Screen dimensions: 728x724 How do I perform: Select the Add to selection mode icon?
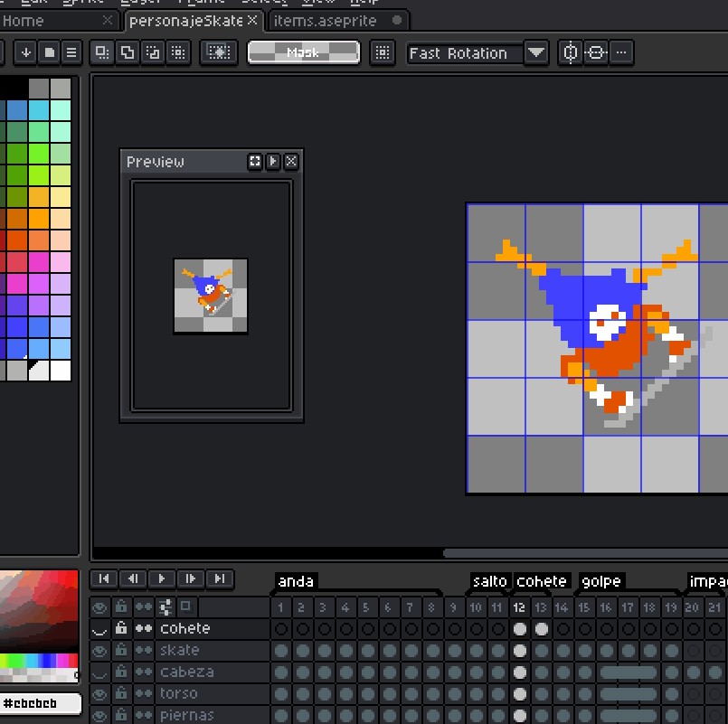(x=128, y=52)
